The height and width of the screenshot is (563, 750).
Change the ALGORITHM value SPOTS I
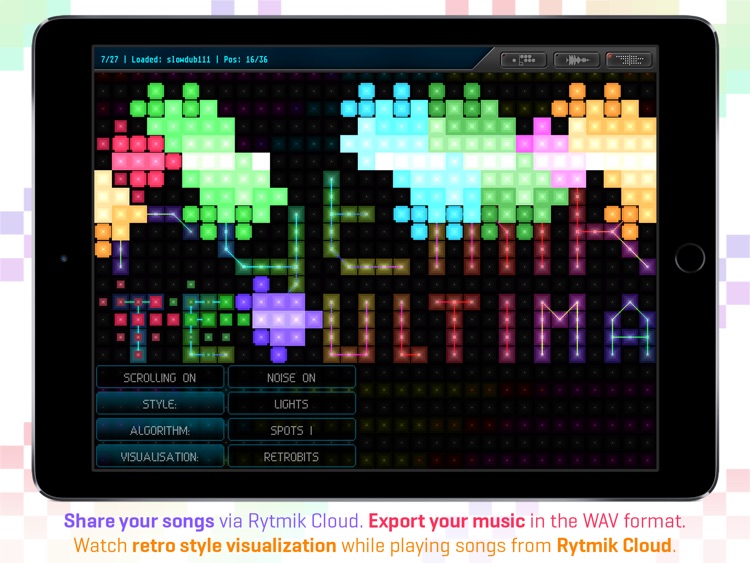point(291,430)
